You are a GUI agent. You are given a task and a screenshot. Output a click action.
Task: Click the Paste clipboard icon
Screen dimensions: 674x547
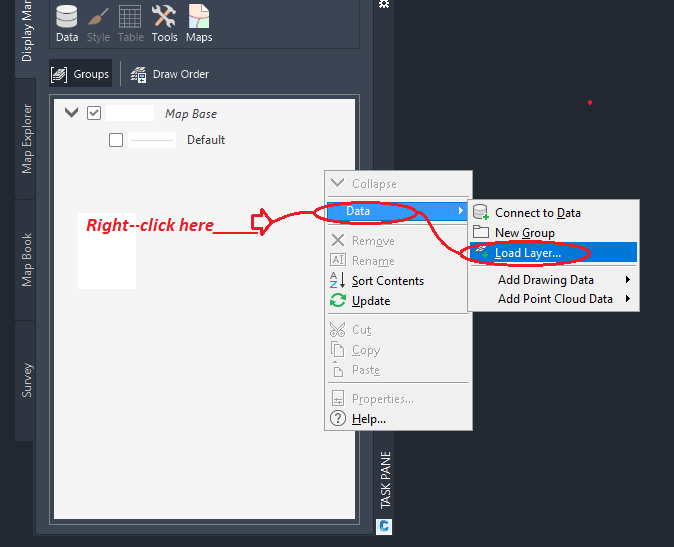(338, 369)
